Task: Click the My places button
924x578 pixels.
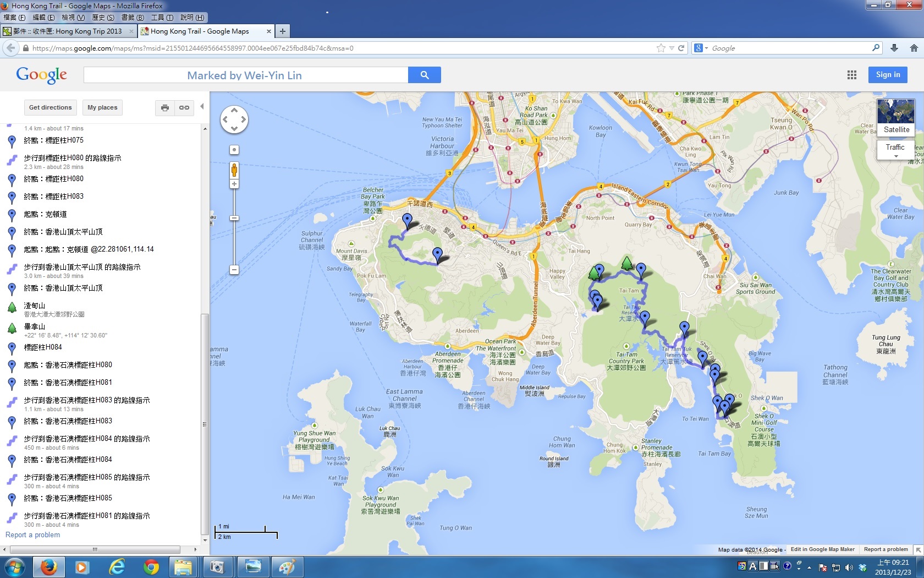Action: (x=102, y=108)
